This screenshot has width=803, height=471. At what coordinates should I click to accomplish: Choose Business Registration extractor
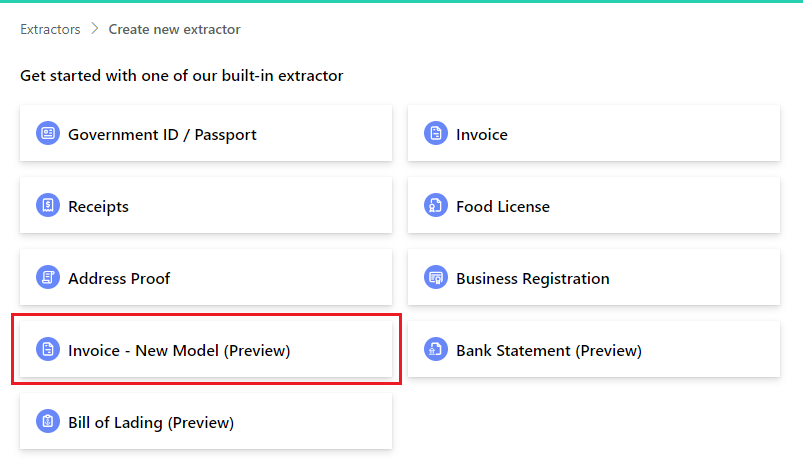(x=593, y=278)
